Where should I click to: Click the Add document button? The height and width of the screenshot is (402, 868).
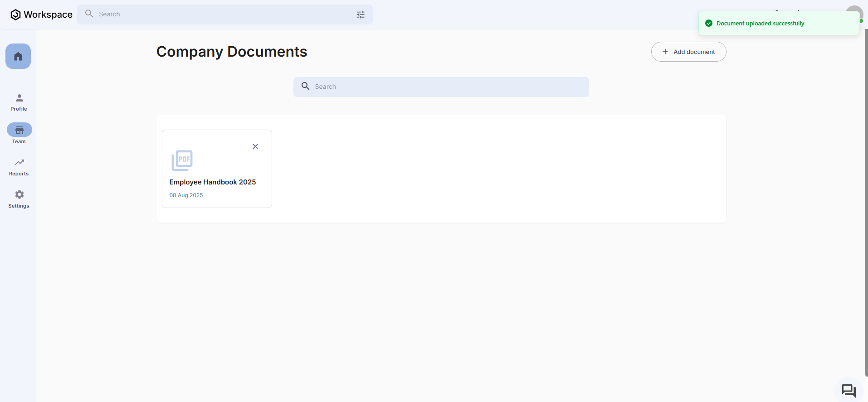(x=688, y=52)
